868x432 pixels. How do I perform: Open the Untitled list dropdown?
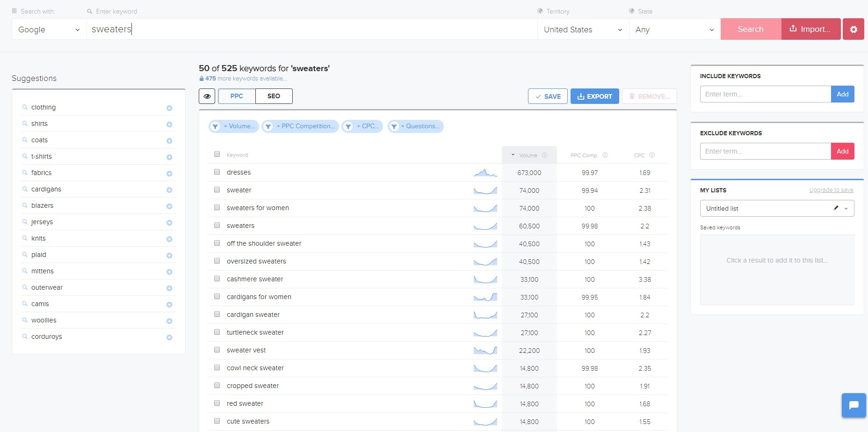pyautogui.click(x=777, y=208)
